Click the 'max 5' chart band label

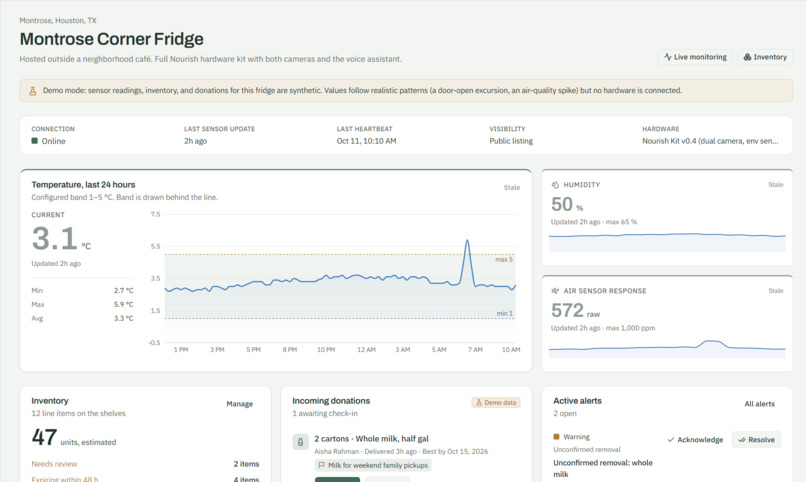[x=504, y=259]
